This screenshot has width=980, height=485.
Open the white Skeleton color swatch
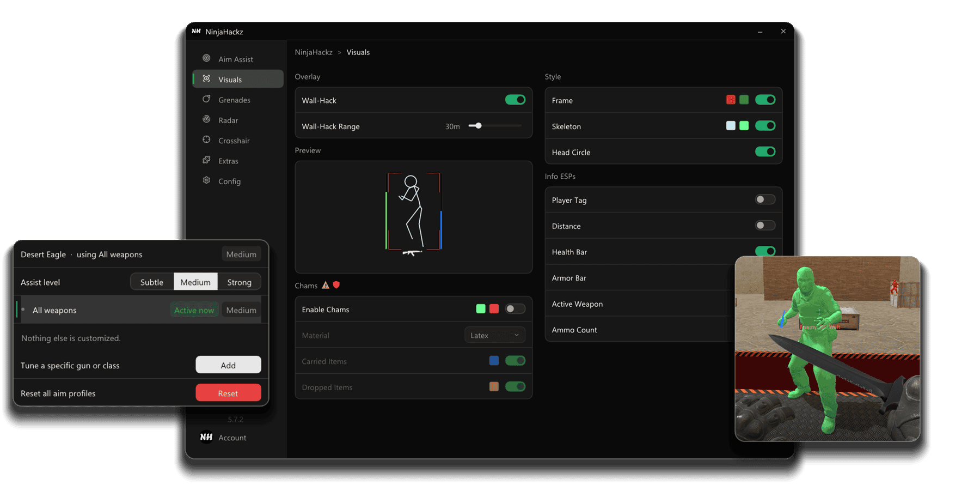pos(731,126)
